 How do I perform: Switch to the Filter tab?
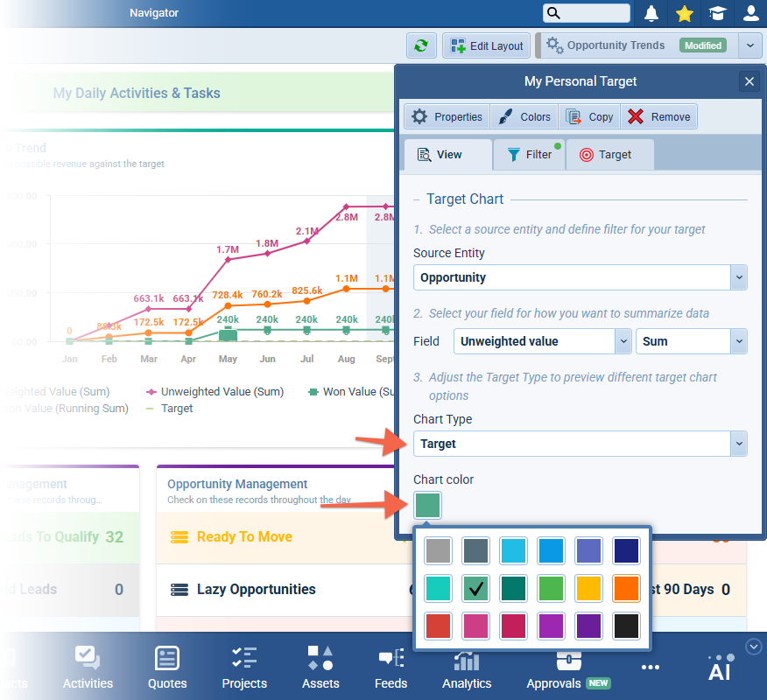(x=529, y=155)
